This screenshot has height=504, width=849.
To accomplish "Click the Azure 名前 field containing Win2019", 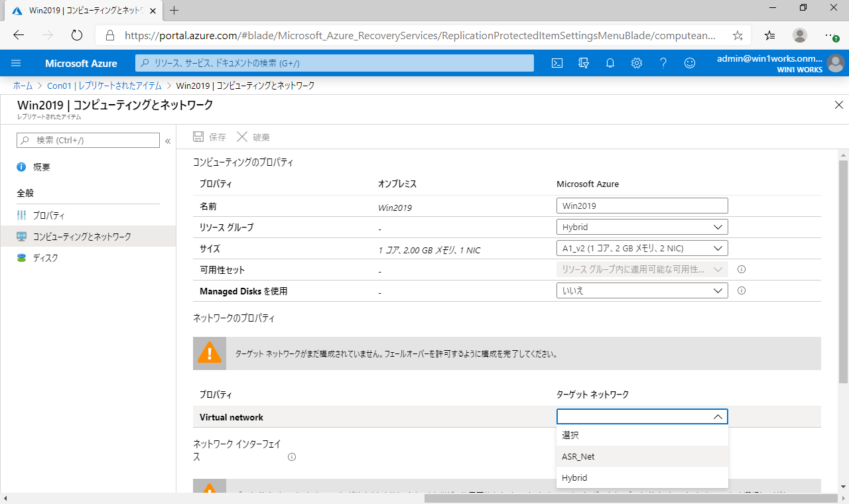I will point(642,206).
